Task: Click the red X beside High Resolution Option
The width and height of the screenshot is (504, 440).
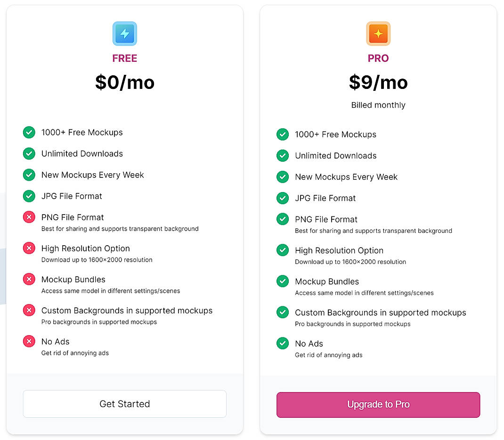Action: point(29,248)
